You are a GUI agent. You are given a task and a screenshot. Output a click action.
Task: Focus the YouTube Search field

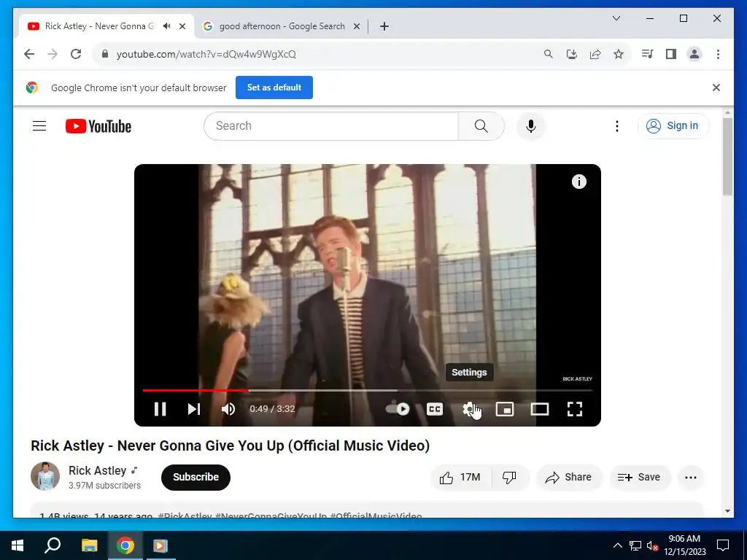[331, 125]
